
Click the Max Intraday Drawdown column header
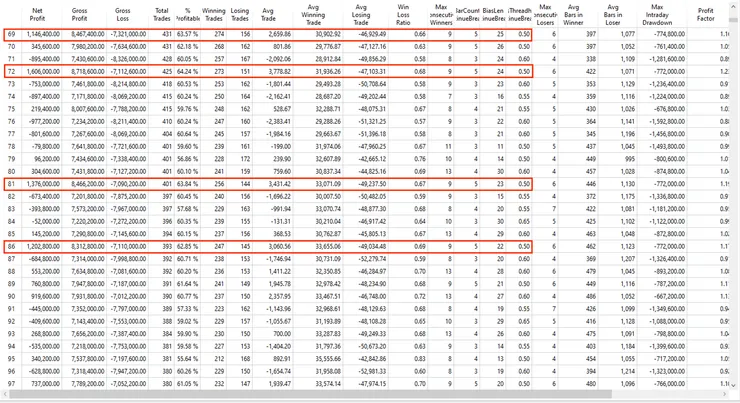click(x=657, y=15)
